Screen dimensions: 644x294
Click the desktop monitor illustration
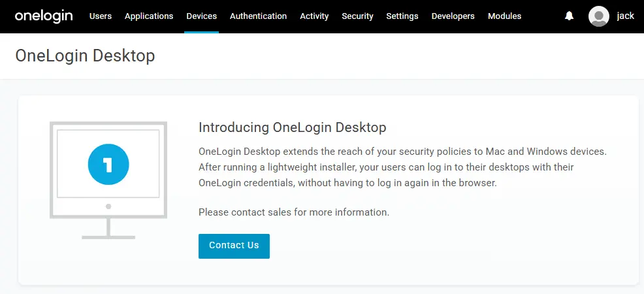click(108, 180)
